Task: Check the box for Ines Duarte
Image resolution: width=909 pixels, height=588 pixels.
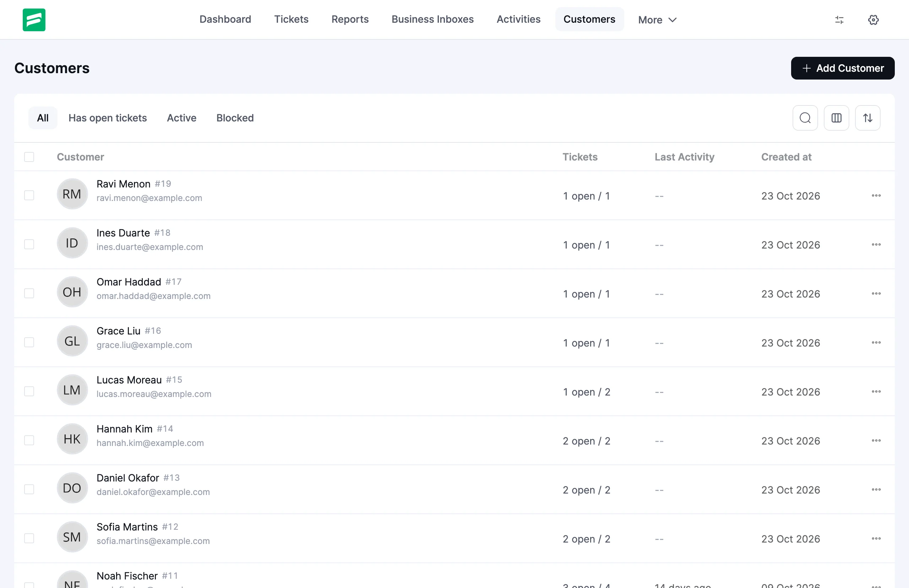Action: pos(29,244)
